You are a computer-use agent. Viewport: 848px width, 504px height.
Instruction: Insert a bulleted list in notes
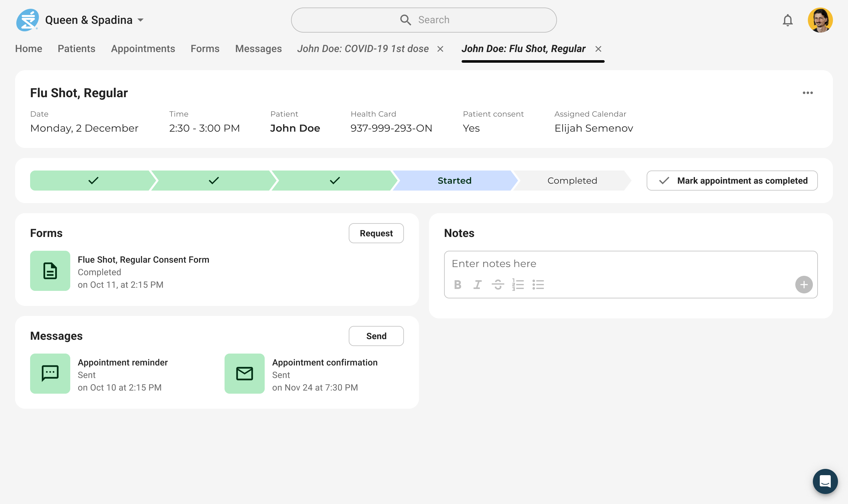click(538, 285)
